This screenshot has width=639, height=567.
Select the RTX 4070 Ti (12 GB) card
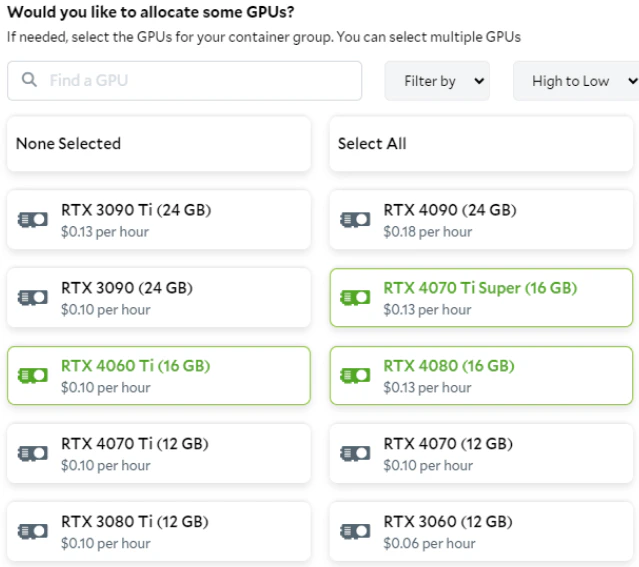[158, 454]
